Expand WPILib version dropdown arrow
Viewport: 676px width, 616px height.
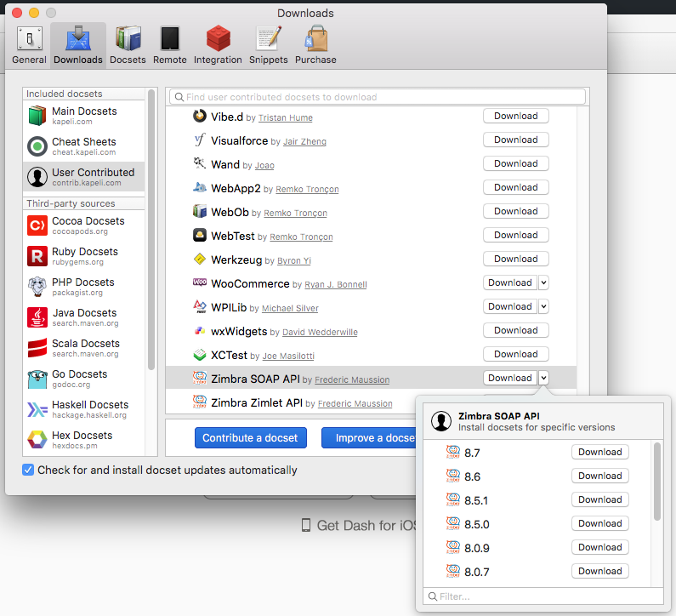(543, 306)
